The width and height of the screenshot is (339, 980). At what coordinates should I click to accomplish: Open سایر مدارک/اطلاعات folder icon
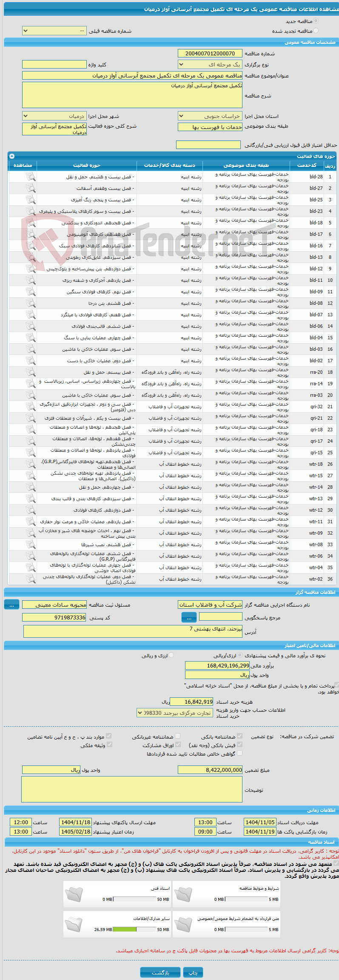point(74,924)
